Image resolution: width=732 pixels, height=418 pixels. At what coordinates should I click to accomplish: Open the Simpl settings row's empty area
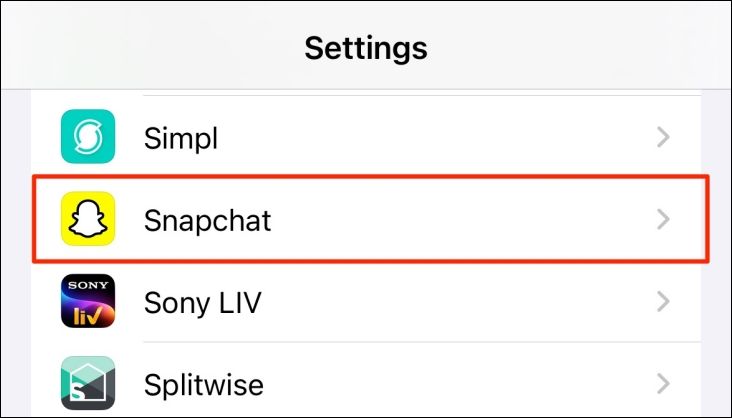430,138
